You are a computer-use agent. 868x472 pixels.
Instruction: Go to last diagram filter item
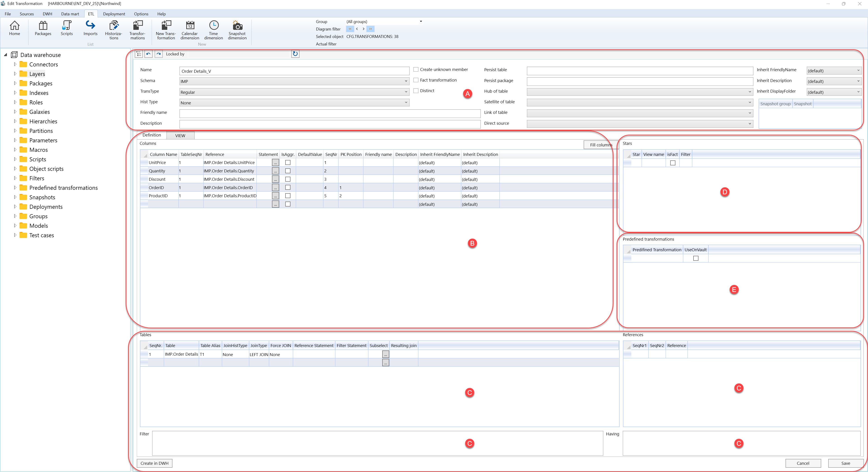pyautogui.click(x=370, y=29)
